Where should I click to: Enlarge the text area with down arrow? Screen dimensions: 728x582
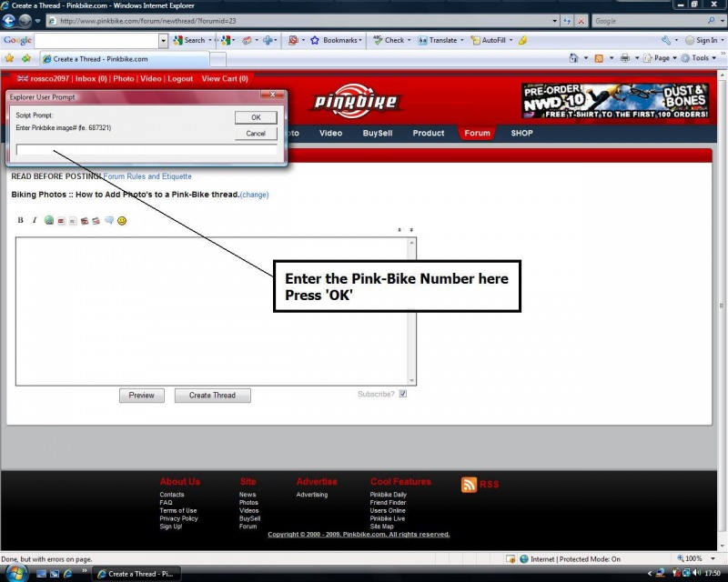(x=411, y=230)
